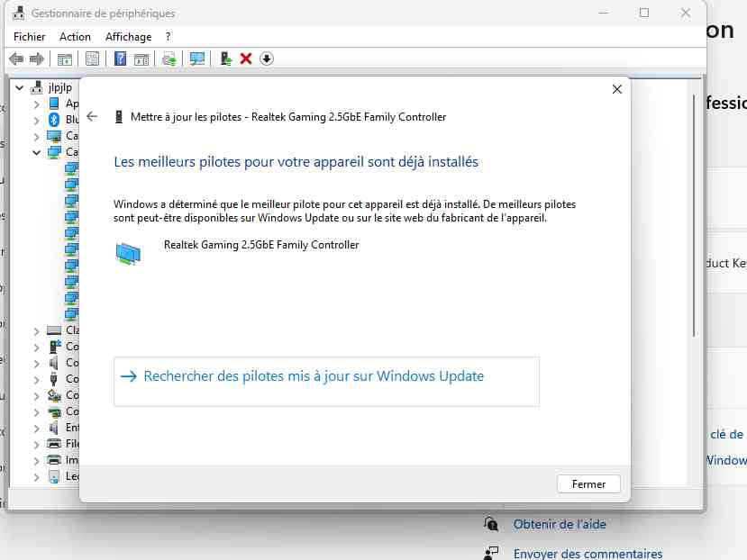Click the feedback icon beside 'Envoyer des commentaires'

(x=491, y=554)
